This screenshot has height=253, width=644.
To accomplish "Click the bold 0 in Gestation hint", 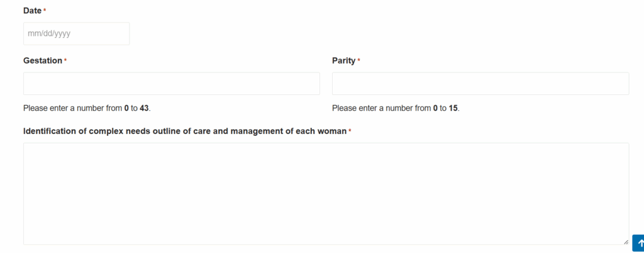I will (126, 108).
